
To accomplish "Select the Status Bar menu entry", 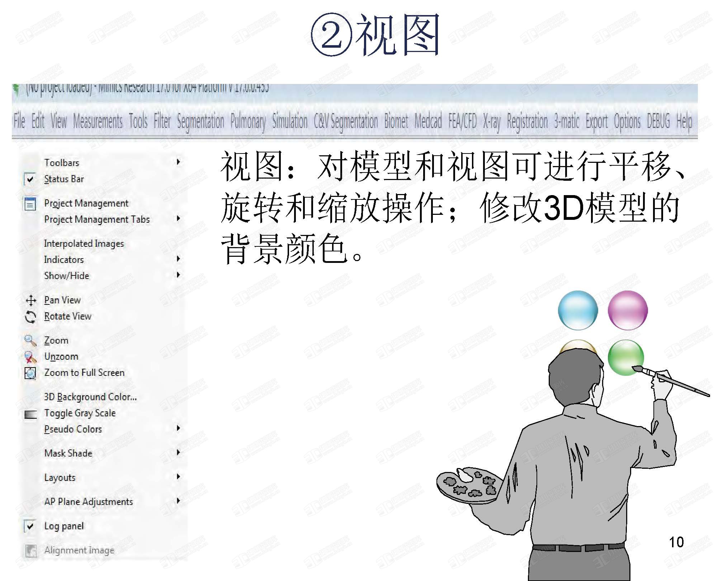I will pos(64,179).
